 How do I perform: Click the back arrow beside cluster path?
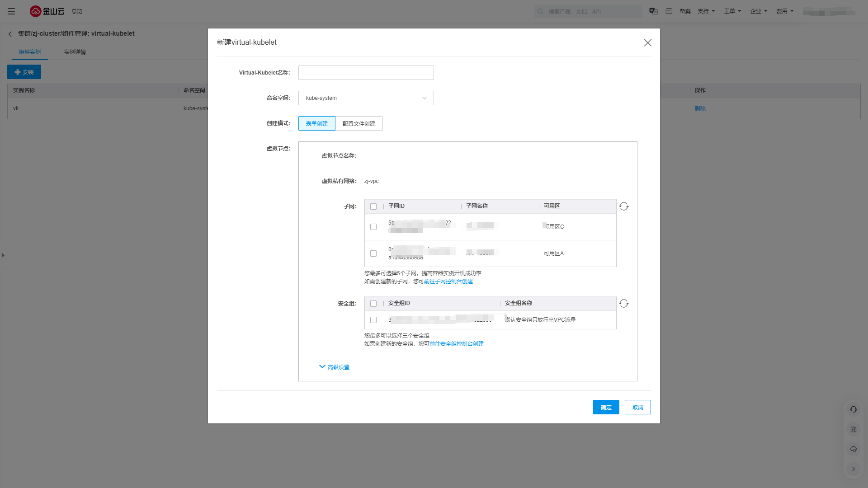pos(10,34)
